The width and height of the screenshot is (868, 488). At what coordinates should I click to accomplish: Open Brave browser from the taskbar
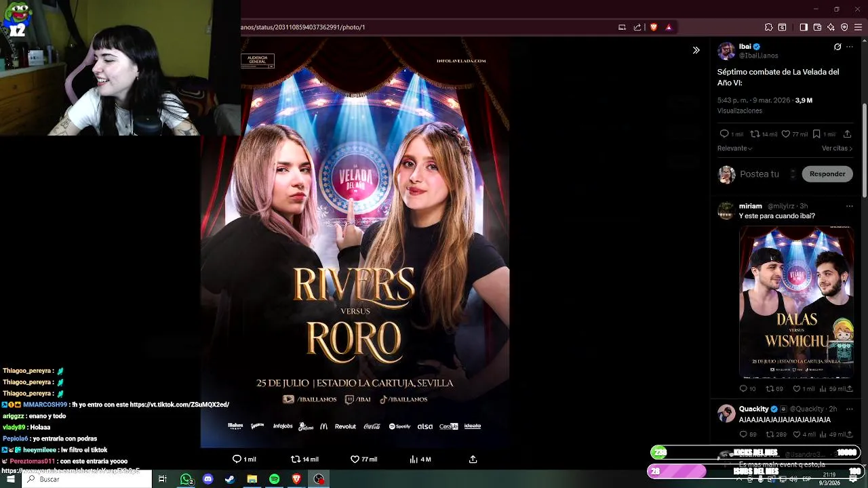296,479
